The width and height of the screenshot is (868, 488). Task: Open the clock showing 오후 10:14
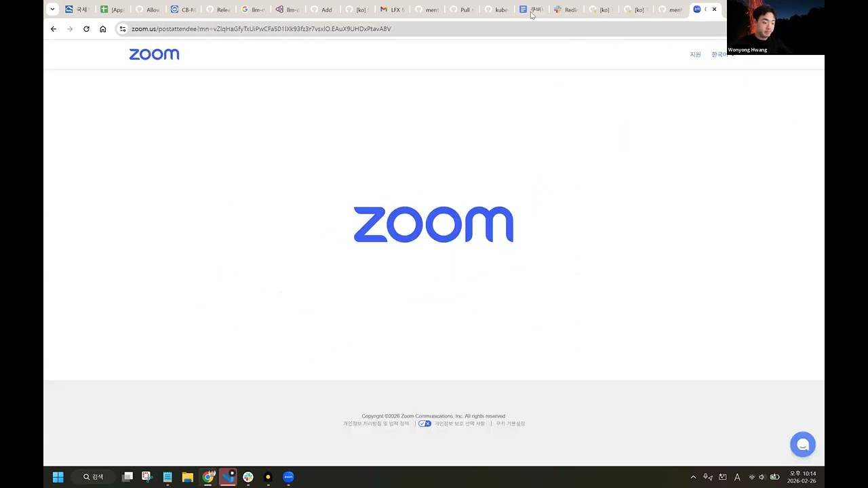tap(802, 477)
